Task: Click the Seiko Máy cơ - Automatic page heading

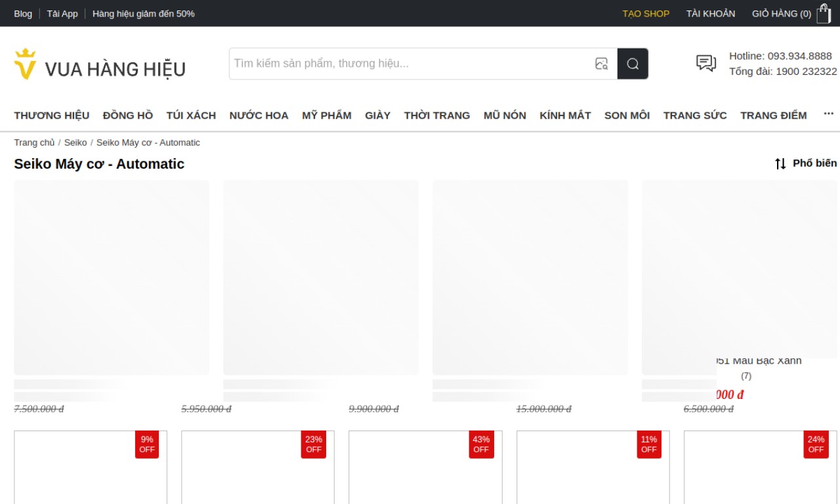Action: point(99,164)
